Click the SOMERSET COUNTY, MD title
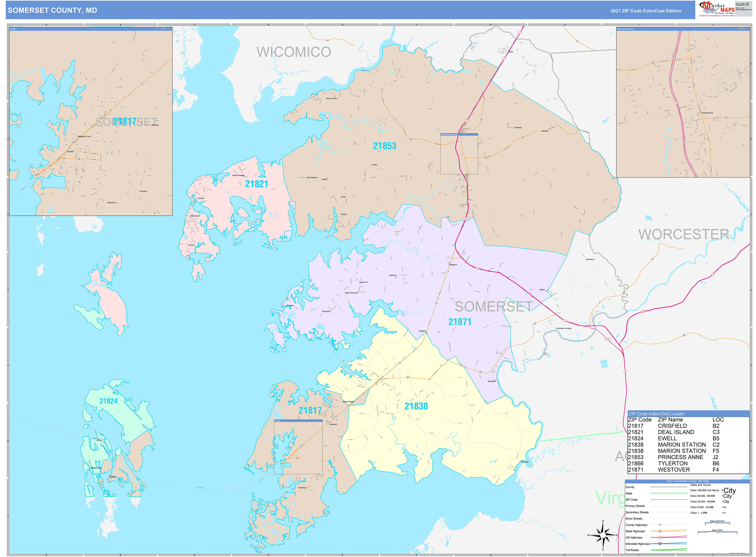This screenshot has height=557, width=756. [x=52, y=10]
